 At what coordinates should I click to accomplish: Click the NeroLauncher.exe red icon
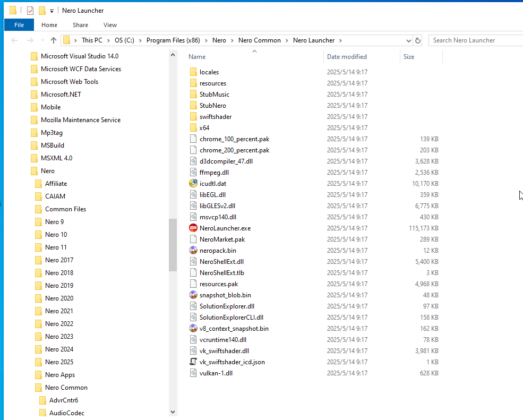pos(193,228)
